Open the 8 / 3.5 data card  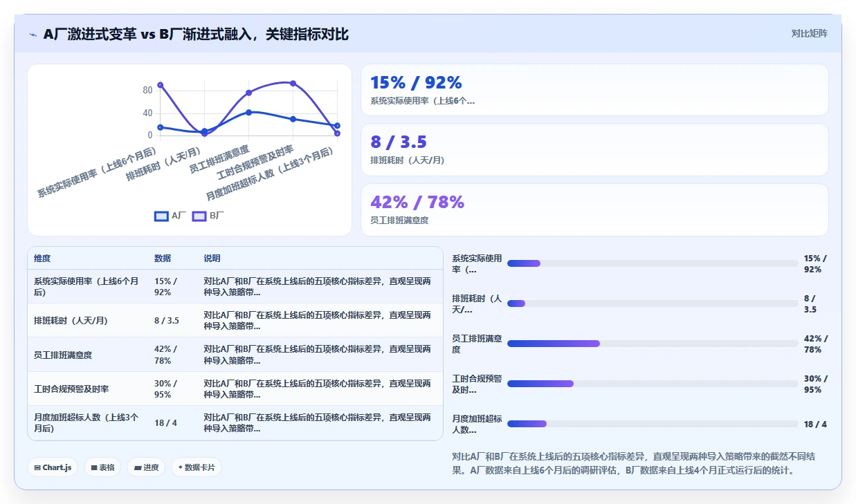click(x=594, y=149)
